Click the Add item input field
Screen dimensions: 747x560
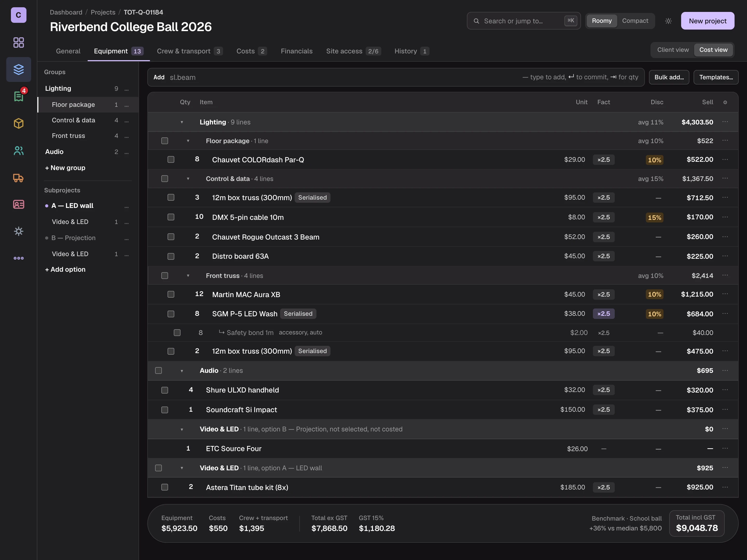pyautogui.click(x=396, y=77)
